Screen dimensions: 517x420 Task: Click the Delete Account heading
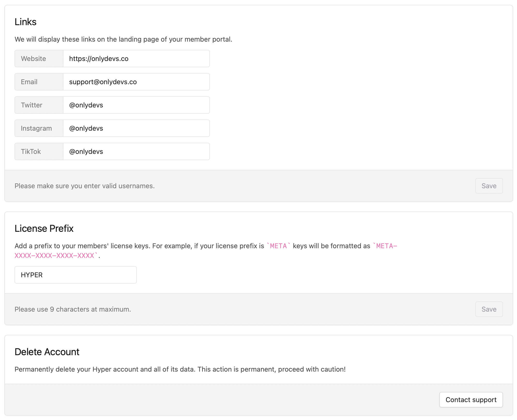[x=47, y=352]
